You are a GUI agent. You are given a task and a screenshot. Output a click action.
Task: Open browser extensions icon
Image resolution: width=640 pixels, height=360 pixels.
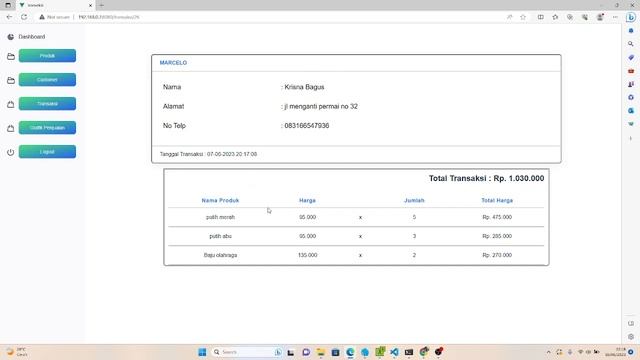585,17
